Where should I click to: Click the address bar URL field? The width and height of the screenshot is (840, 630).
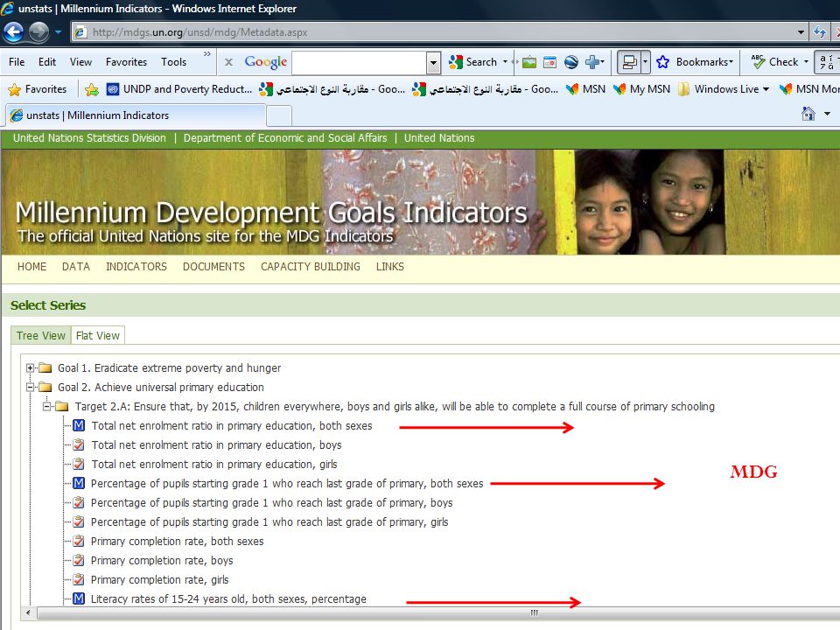(434, 32)
